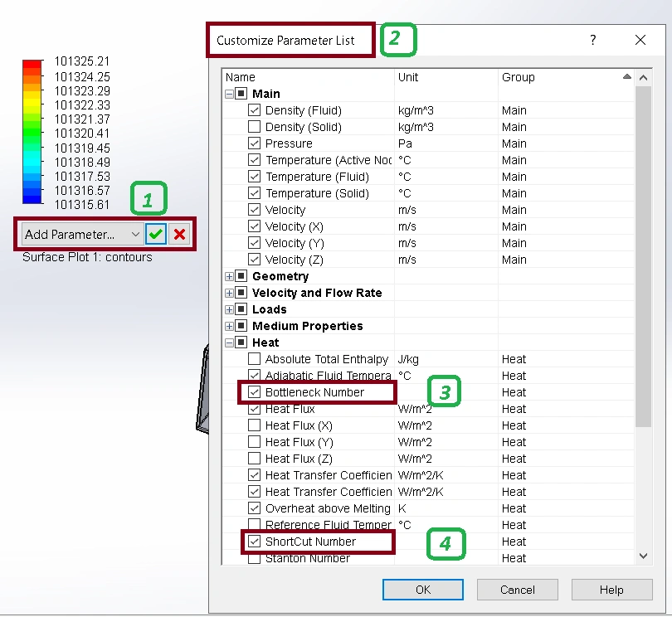The image size is (672, 617).
Task: Click the Group column header
Action: 566,77
